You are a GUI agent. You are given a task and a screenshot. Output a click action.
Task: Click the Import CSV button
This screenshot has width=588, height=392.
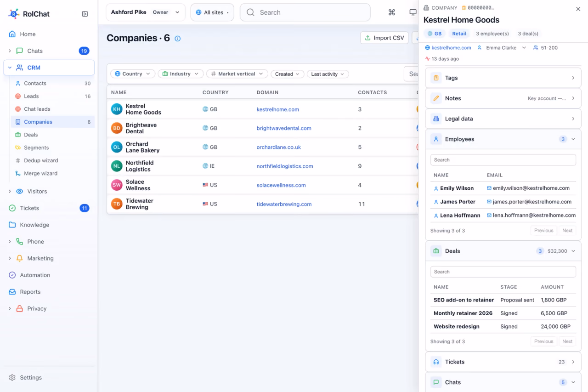coord(384,38)
